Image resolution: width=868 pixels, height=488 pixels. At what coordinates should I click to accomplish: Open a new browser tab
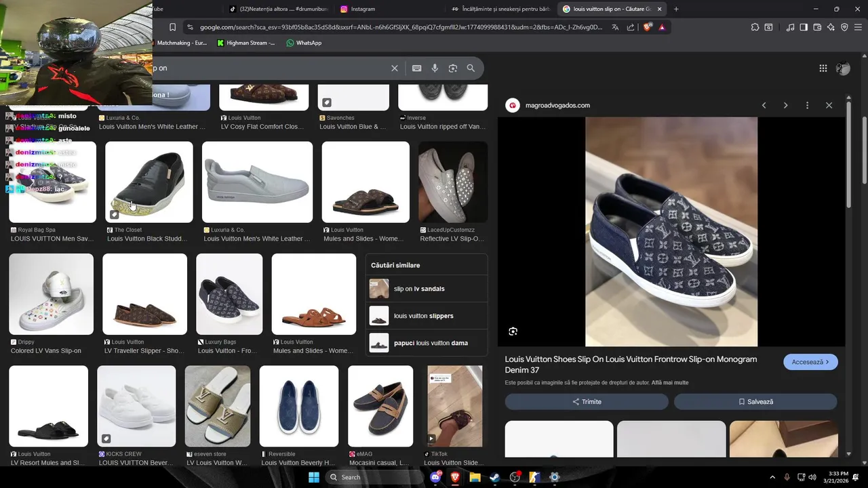[676, 9]
